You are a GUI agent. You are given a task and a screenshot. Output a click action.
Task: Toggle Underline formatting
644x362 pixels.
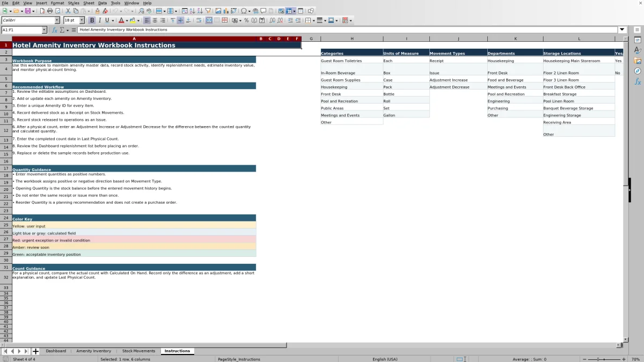[107, 20]
